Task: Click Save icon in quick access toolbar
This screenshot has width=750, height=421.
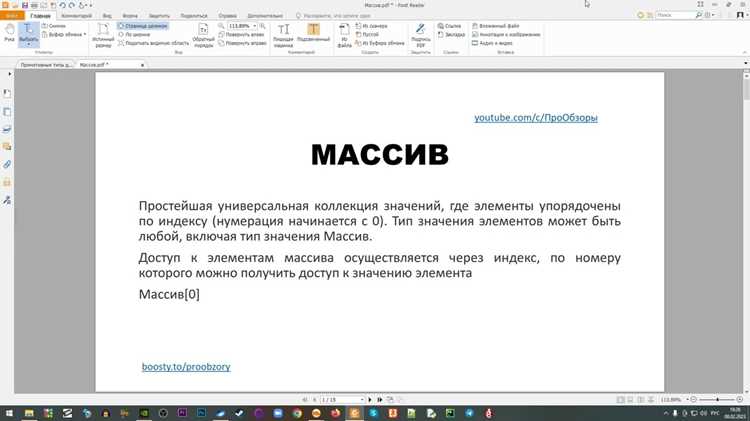Action: coord(24,5)
